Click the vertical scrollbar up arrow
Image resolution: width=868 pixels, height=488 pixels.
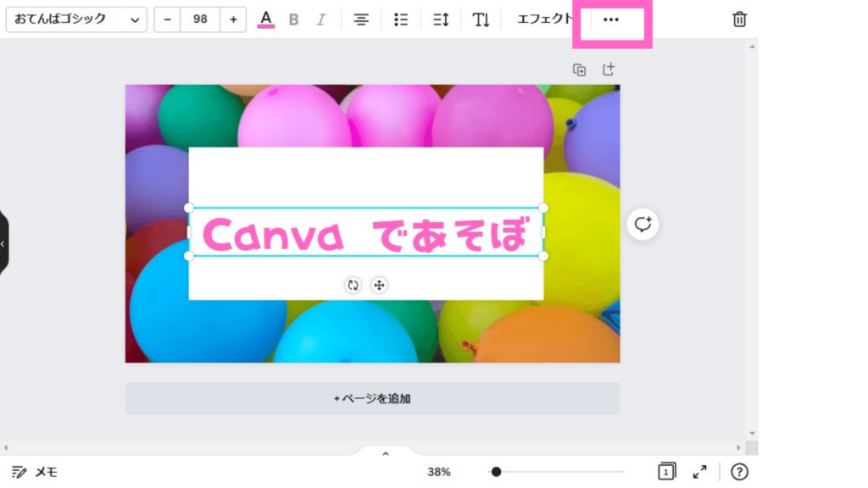point(752,47)
